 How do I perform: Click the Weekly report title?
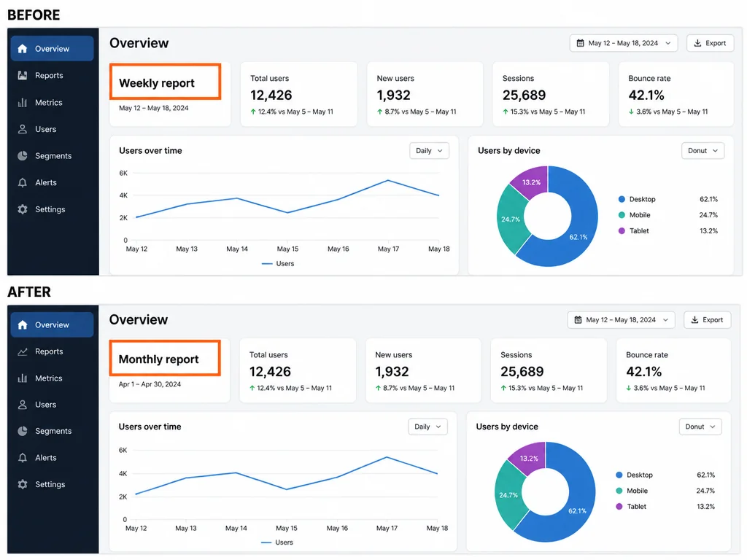tap(157, 83)
